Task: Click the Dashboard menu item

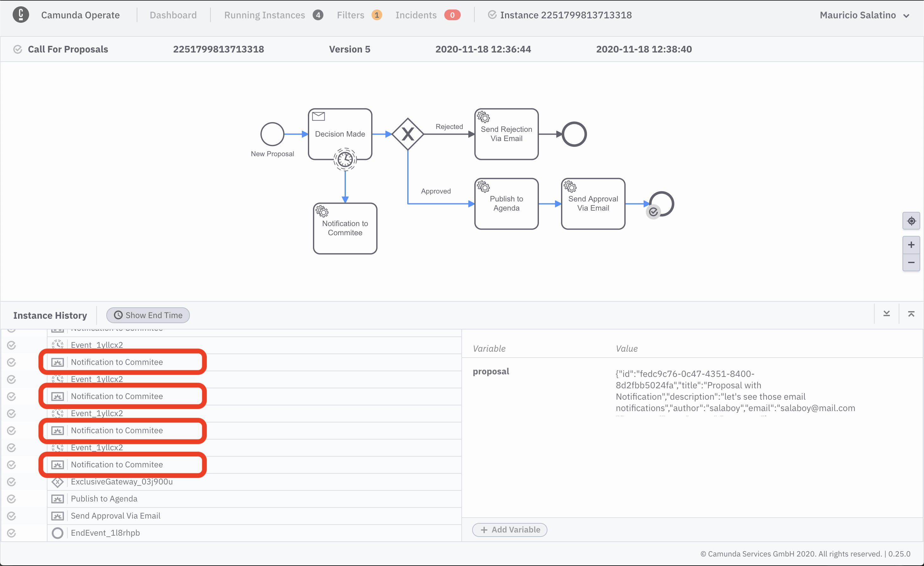Action: coord(172,15)
